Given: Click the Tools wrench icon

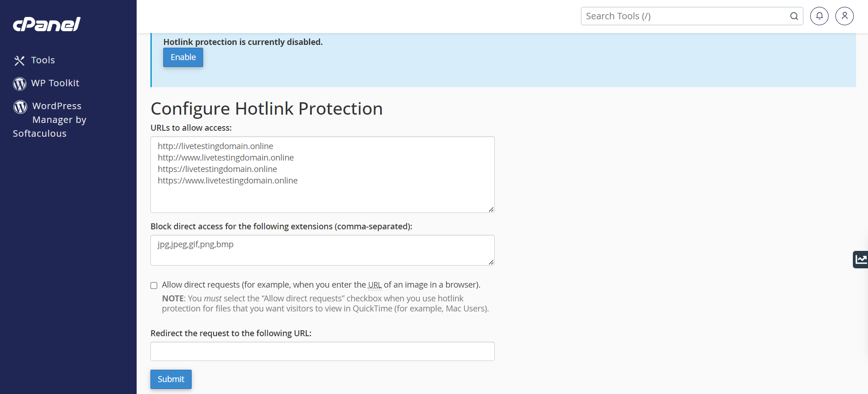Looking at the screenshot, I should 19,61.
